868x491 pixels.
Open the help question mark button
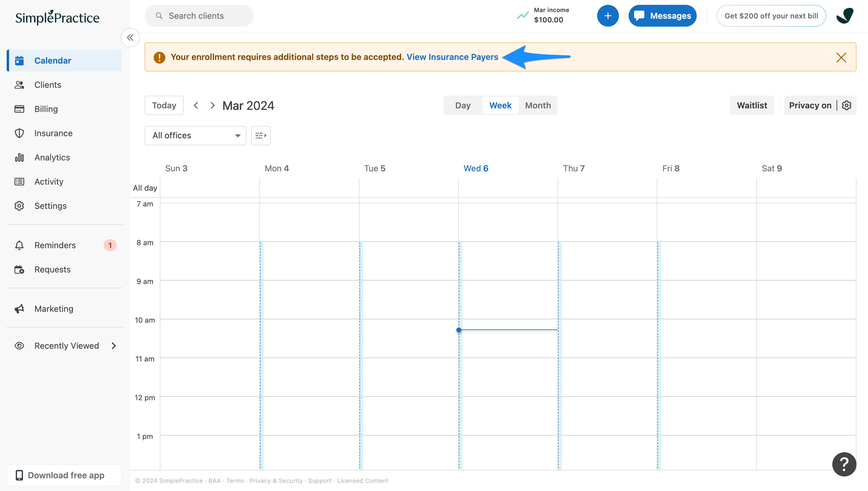pos(844,464)
